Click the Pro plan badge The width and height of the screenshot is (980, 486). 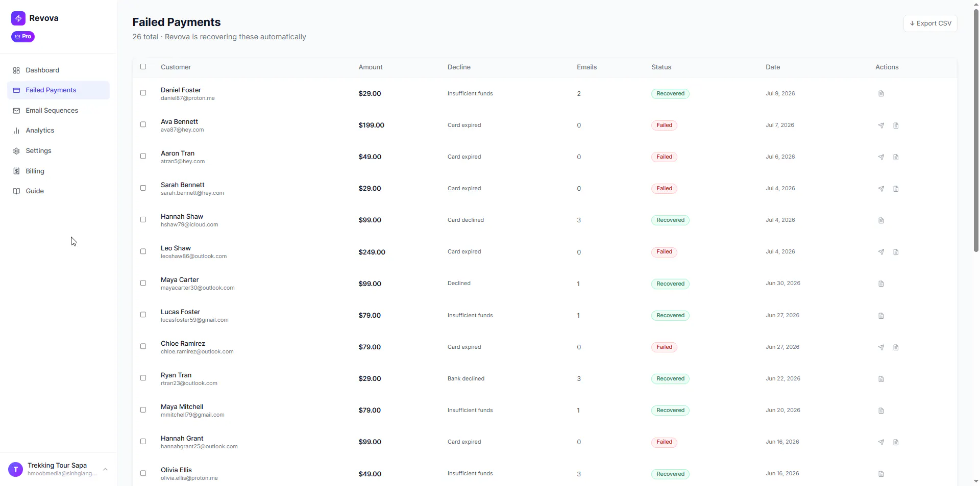(x=23, y=37)
